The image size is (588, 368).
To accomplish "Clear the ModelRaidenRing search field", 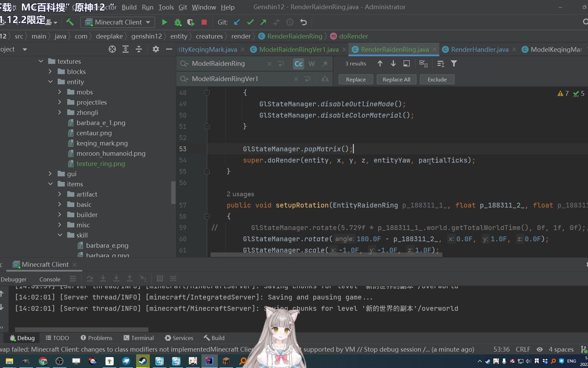I will tap(269, 64).
